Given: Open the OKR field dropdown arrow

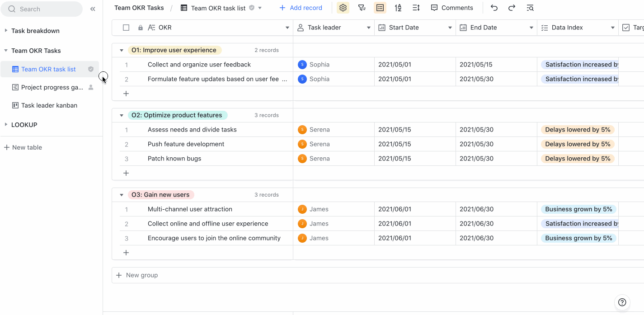Looking at the screenshot, I should [287, 27].
